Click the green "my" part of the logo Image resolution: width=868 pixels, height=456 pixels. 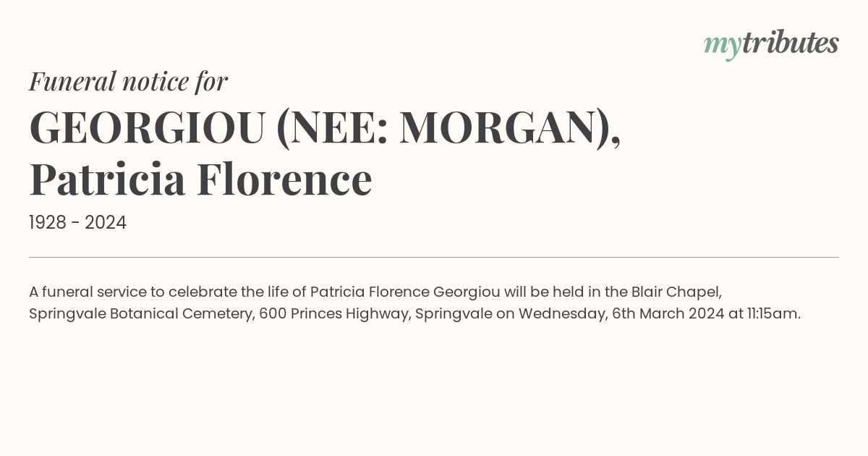(x=723, y=47)
